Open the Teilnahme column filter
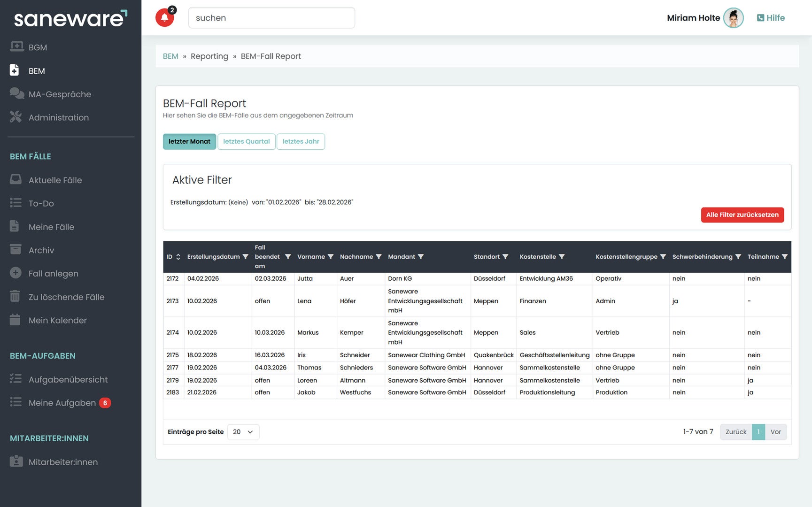Screen dimensions: 812x507 (784, 257)
